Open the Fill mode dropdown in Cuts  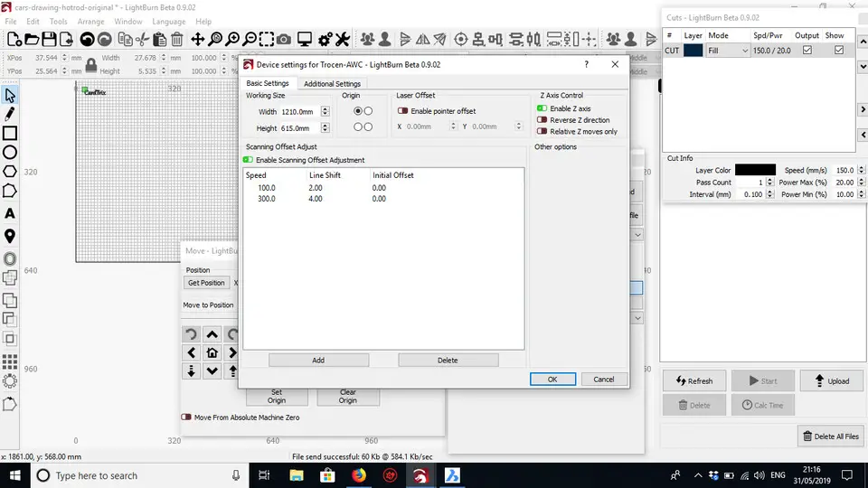[728, 51]
